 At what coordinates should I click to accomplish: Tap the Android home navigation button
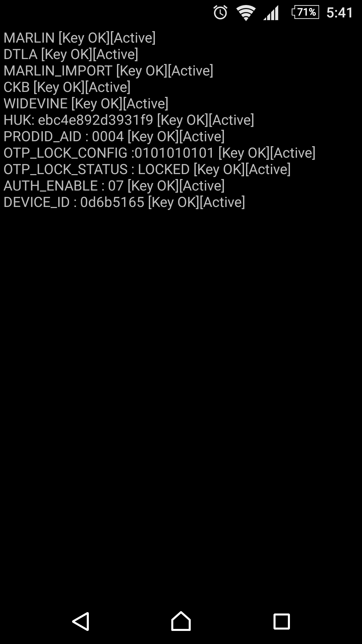tap(181, 621)
